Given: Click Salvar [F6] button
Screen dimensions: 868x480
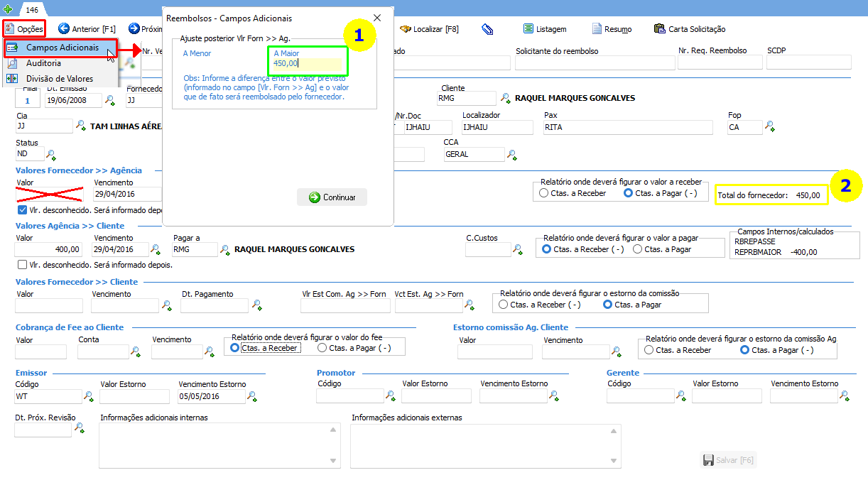Looking at the screenshot, I should pyautogui.click(x=728, y=460).
